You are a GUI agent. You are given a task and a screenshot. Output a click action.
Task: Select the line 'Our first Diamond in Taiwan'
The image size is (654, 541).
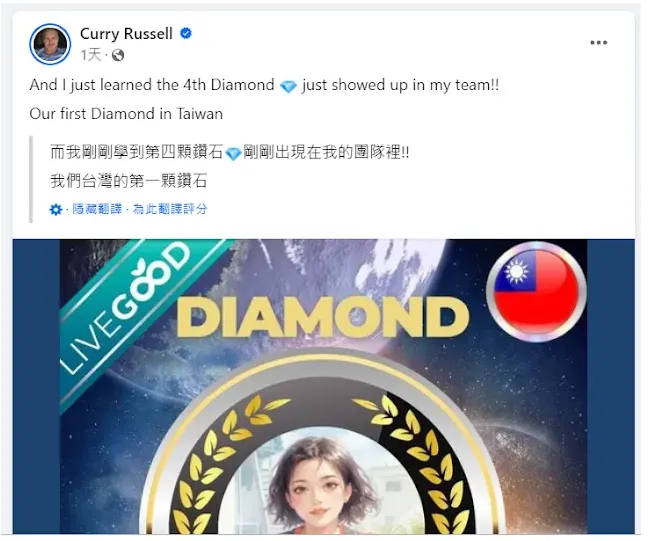(x=126, y=113)
